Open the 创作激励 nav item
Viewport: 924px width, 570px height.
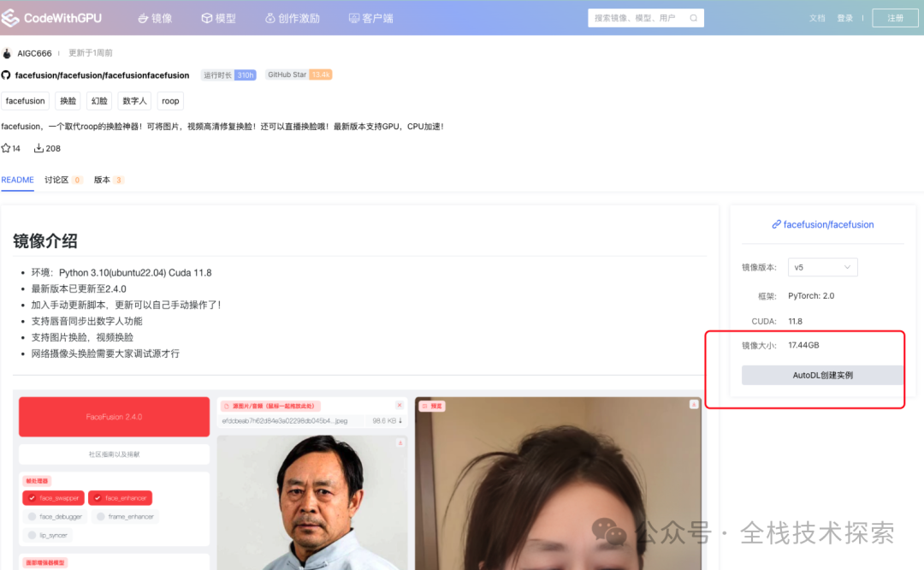[293, 18]
